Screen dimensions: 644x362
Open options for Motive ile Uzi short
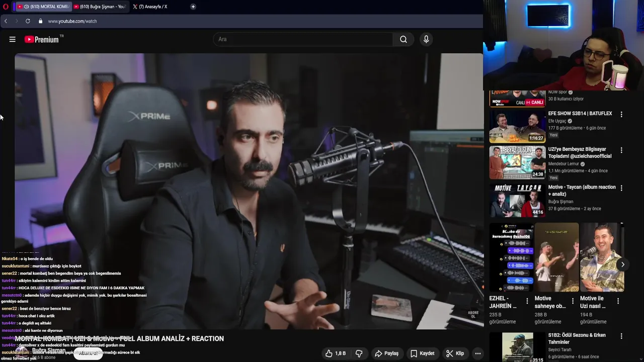(618, 301)
